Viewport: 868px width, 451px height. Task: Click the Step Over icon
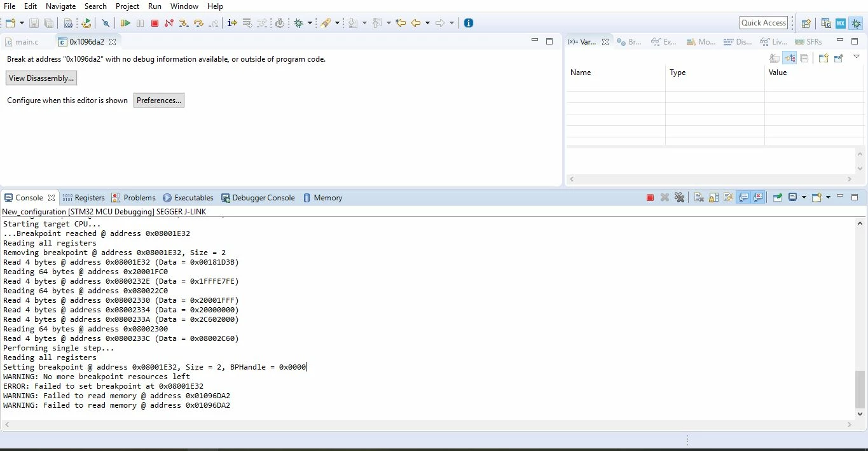tap(198, 23)
